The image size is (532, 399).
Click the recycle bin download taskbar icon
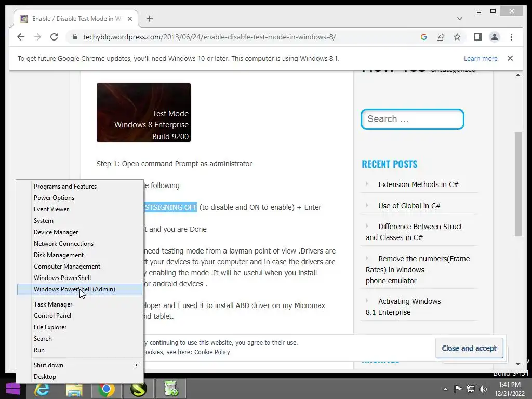170,389
